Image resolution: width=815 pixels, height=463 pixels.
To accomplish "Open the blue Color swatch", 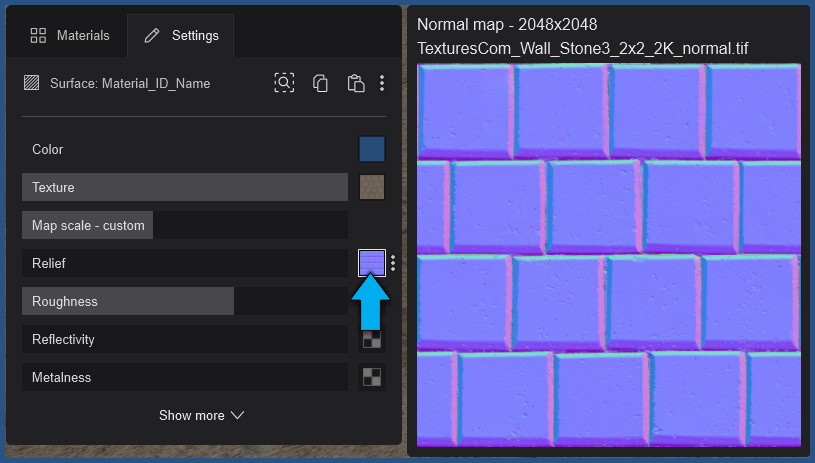I will 371,149.
